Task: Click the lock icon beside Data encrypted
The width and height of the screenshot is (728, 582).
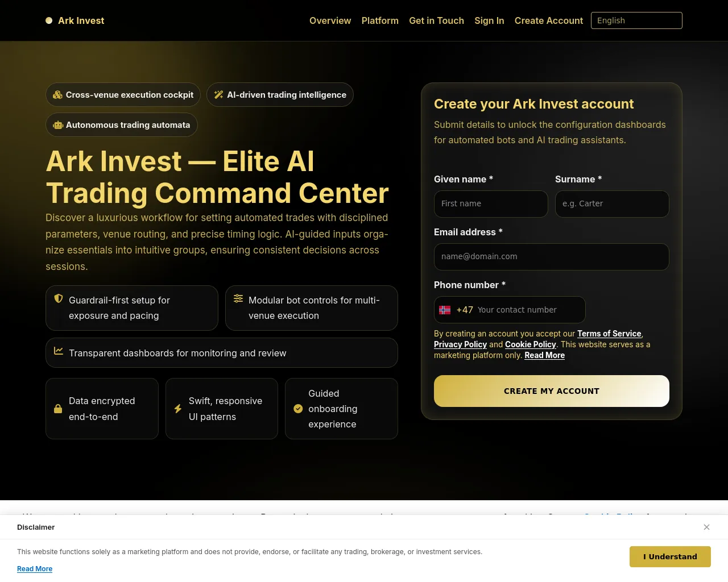Action: (x=58, y=409)
